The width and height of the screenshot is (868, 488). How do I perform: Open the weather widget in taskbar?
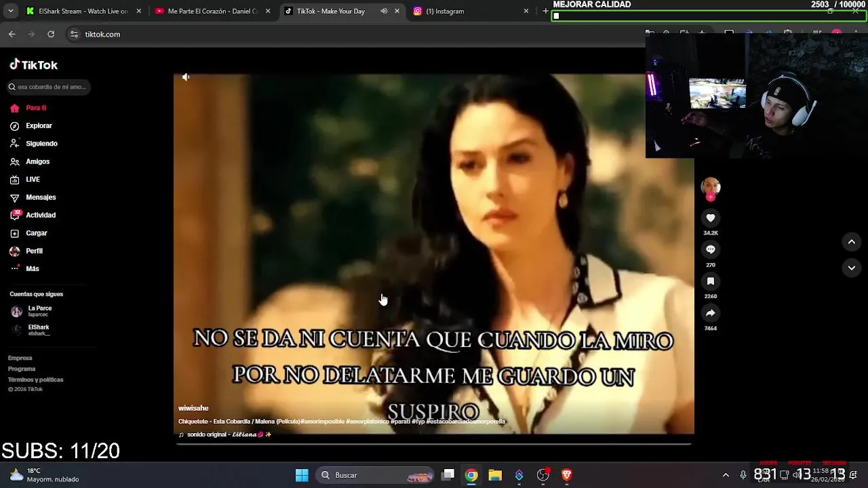point(44,475)
